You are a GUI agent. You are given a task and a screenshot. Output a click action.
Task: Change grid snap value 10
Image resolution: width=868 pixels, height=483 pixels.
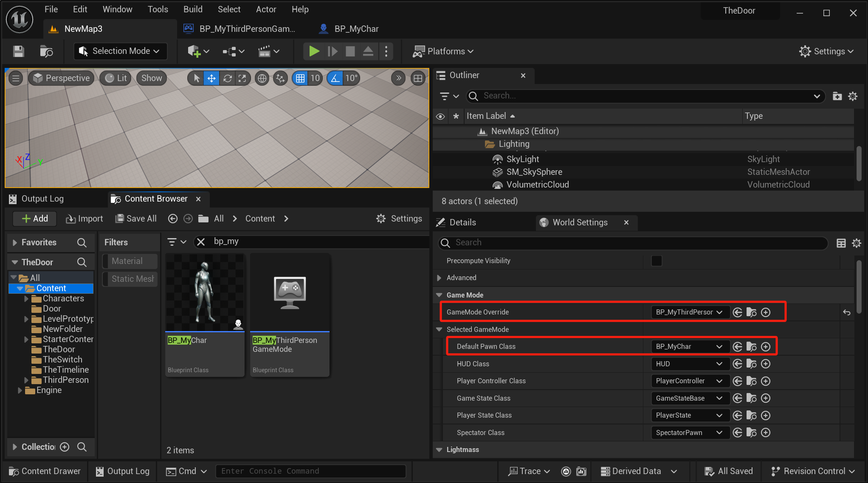coord(315,78)
